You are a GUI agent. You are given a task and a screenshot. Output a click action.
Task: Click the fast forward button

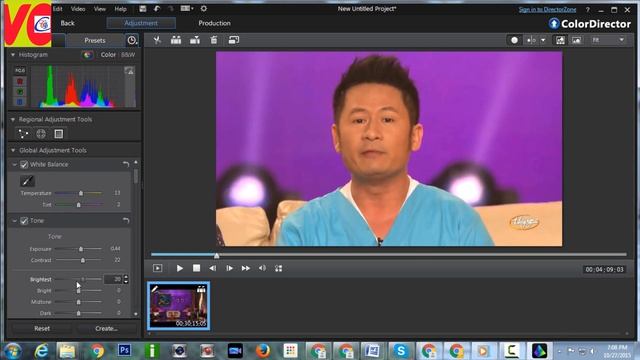(x=246, y=268)
